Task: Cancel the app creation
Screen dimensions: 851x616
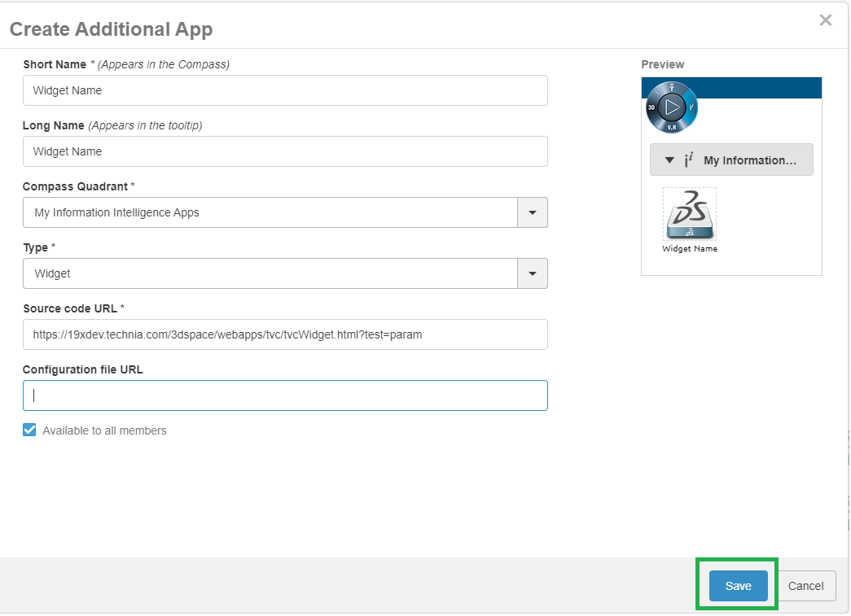Action: pos(805,586)
